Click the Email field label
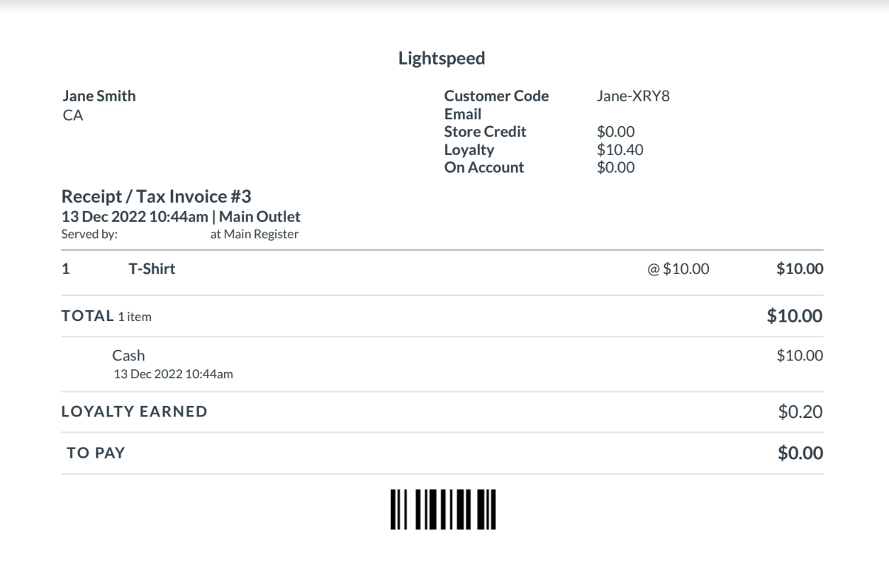This screenshot has height=588, width=889. (463, 114)
